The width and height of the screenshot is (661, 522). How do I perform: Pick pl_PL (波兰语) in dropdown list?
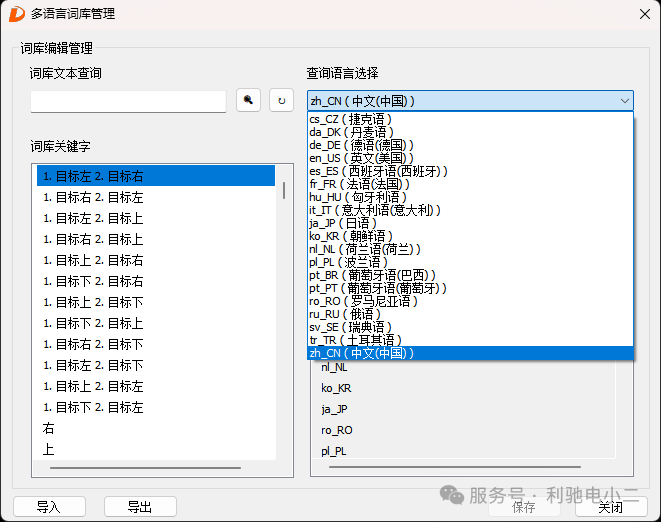pyautogui.click(x=470, y=262)
